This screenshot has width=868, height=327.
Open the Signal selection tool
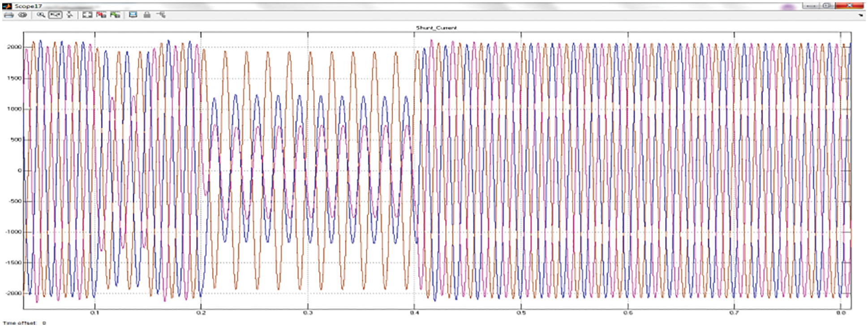pos(161,15)
